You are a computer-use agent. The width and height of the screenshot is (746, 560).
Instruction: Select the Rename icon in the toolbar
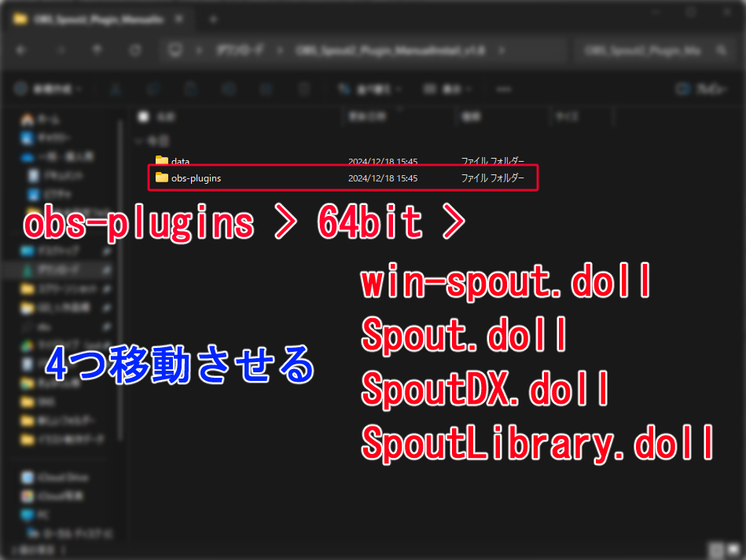pyautogui.click(x=230, y=89)
